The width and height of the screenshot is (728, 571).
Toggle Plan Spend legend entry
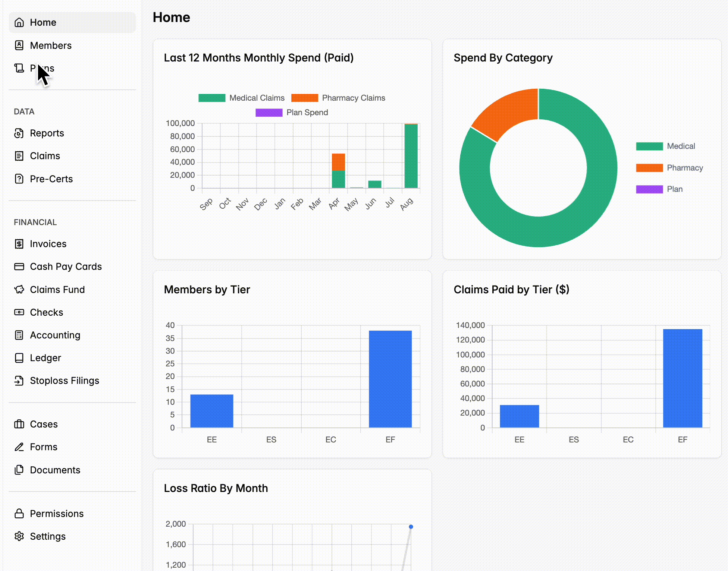(292, 113)
